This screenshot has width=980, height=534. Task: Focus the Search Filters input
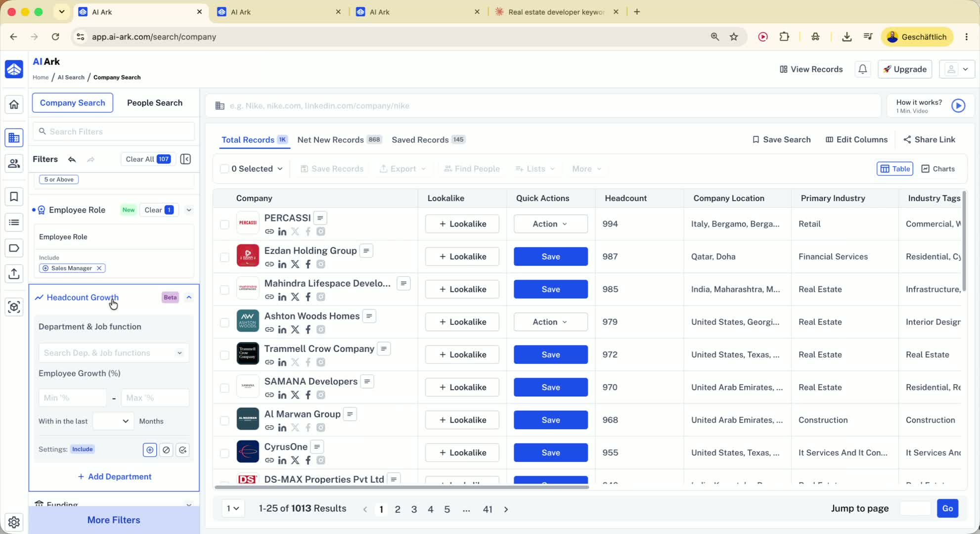pyautogui.click(x=114, y=132)
